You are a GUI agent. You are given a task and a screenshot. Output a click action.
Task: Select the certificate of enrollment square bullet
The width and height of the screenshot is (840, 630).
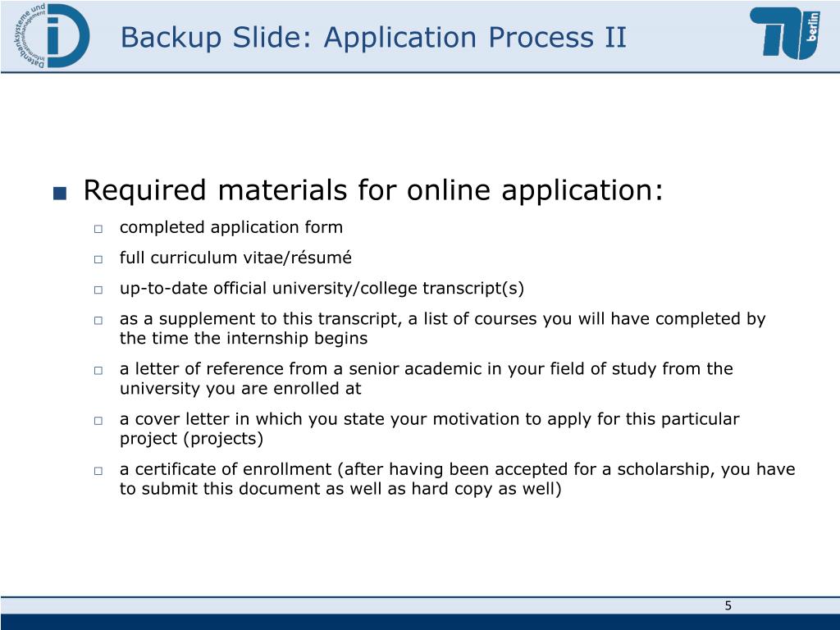coord(98,471)
